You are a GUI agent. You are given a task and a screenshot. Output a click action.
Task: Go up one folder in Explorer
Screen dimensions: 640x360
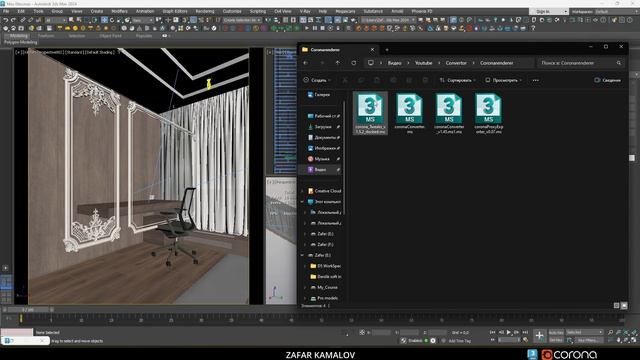(338, 63)
